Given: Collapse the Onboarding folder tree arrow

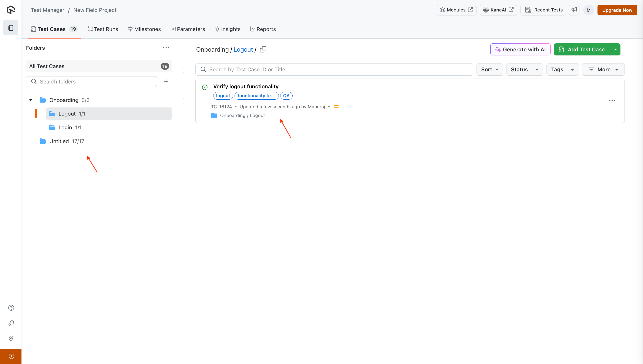Looking at the screenshot, I should pos(31,100).
